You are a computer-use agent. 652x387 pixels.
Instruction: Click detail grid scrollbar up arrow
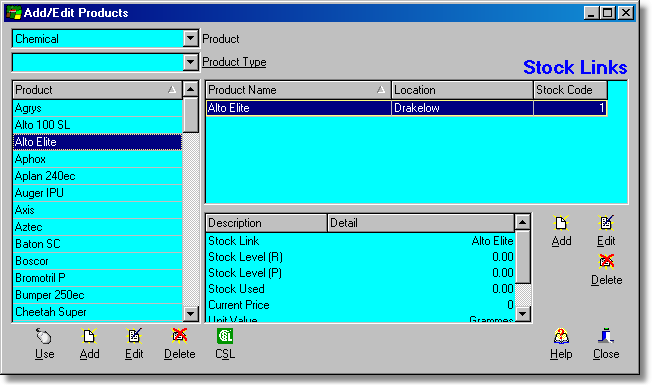click(522, 222)
